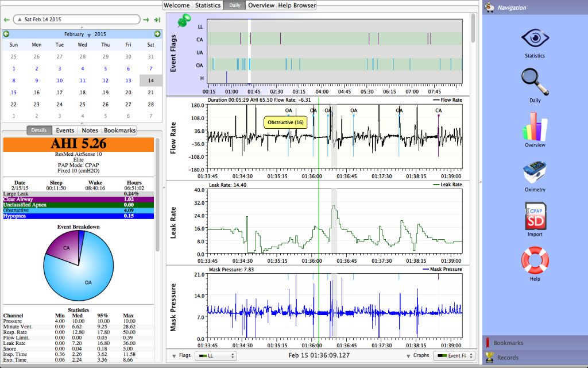588x368 pixels.
Task: Open the Statistics eye icon in Navigation
Action: (x=534, y=38)
